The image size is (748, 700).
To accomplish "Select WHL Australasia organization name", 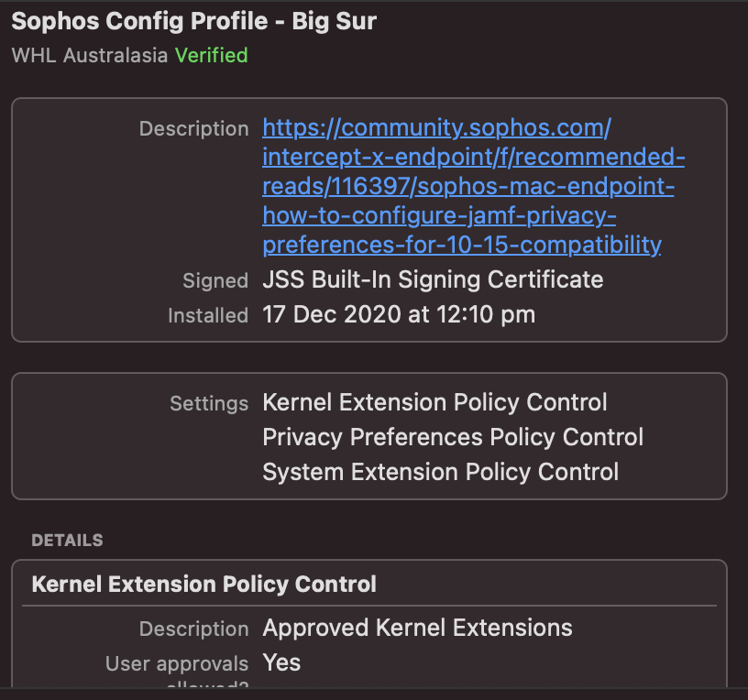I will click(90, 55).
